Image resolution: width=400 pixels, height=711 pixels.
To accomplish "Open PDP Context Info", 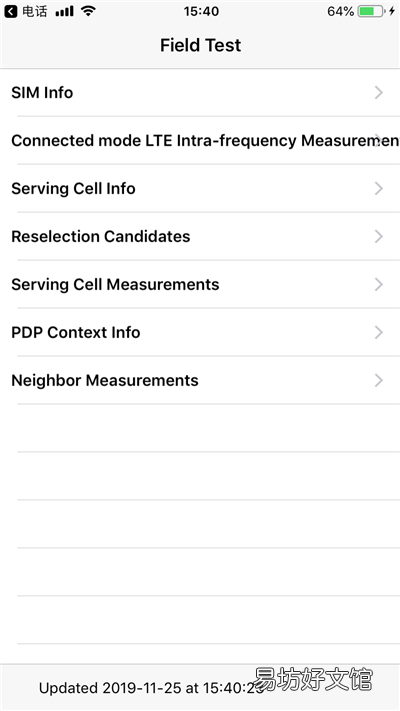I will [x=200, y=332].
